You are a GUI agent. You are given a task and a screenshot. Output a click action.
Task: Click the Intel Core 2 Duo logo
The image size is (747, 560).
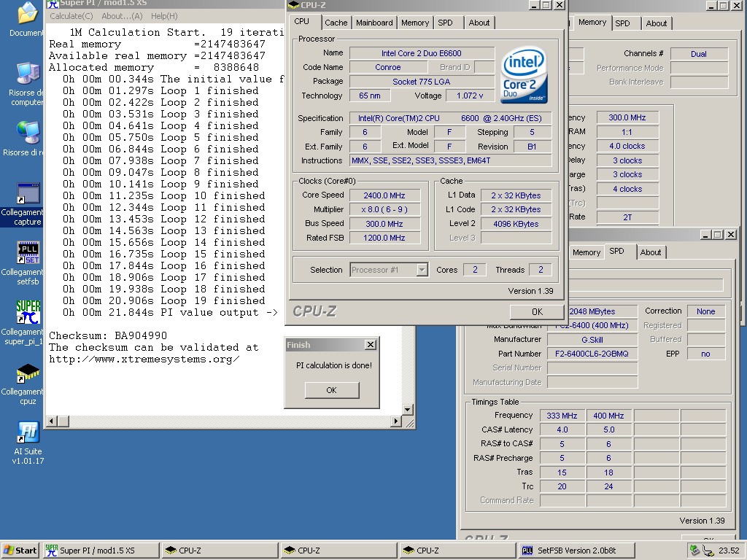(524, 74)
